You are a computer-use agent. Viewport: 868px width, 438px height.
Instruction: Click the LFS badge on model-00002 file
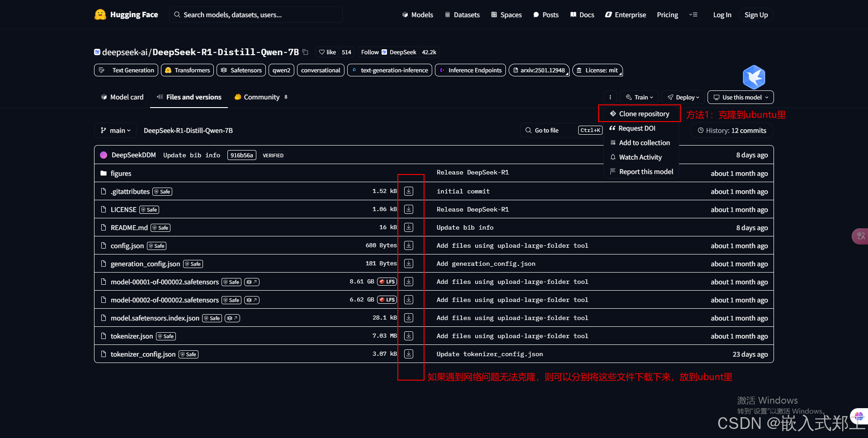click(x=387, y=300)
